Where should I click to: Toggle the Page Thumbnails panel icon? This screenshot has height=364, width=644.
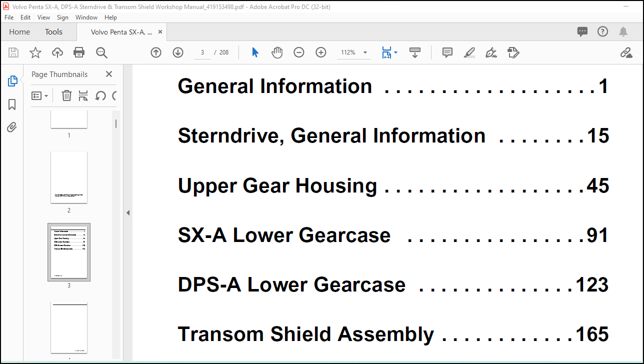12,80
